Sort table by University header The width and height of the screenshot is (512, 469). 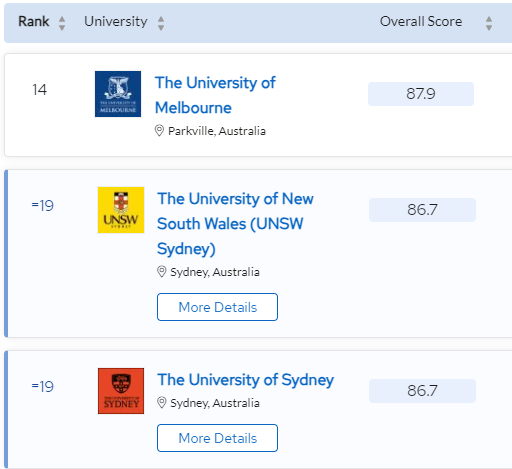click(116, 22)
